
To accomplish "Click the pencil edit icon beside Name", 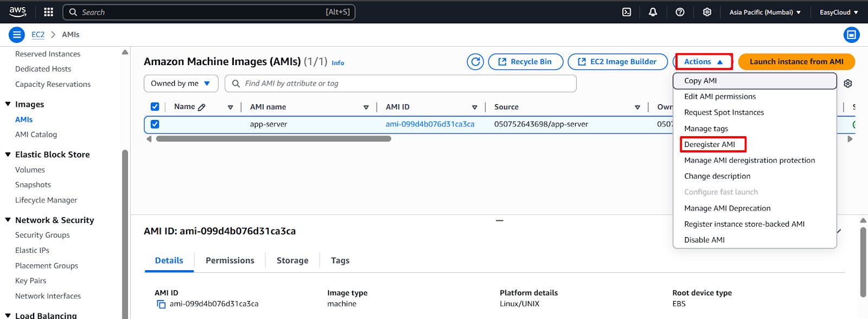I will [x=202, y=107].
